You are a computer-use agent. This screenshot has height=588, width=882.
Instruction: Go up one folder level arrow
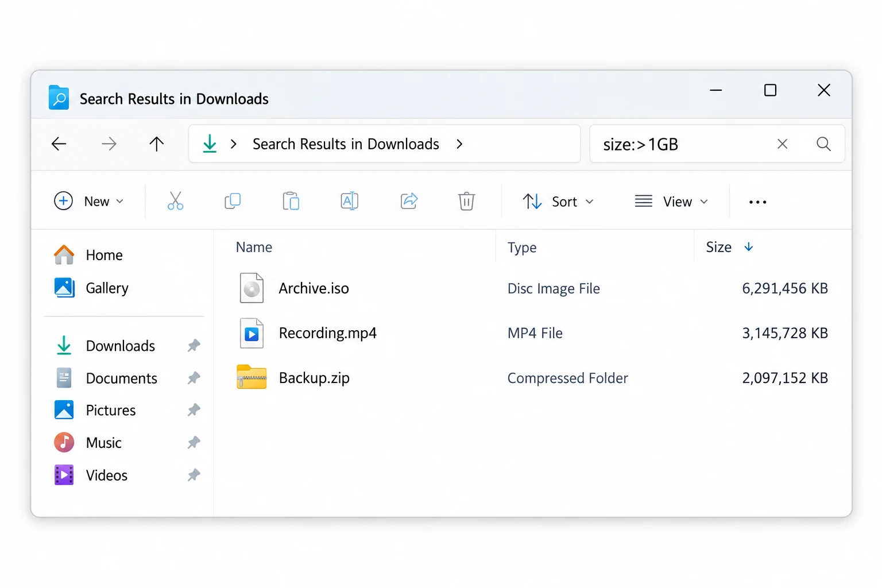[156, 144]
